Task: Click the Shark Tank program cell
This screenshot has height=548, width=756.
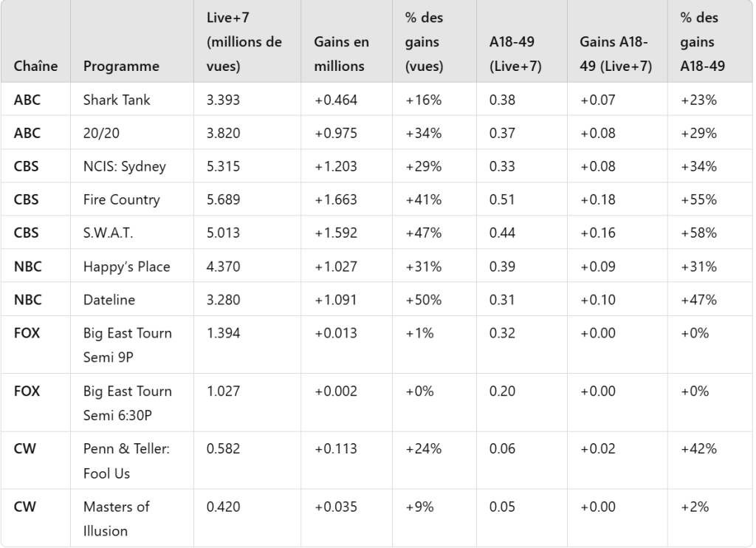Action: click(117, 99)
